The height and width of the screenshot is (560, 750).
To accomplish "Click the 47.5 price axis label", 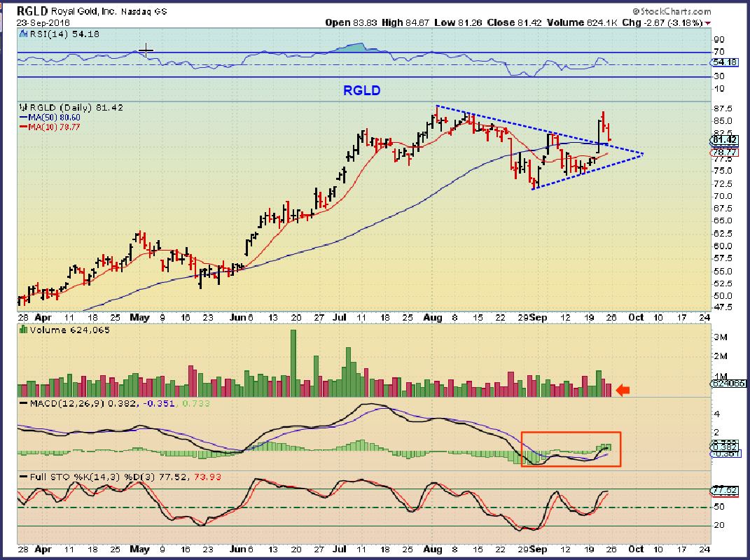I will click(x=723, y=307).
